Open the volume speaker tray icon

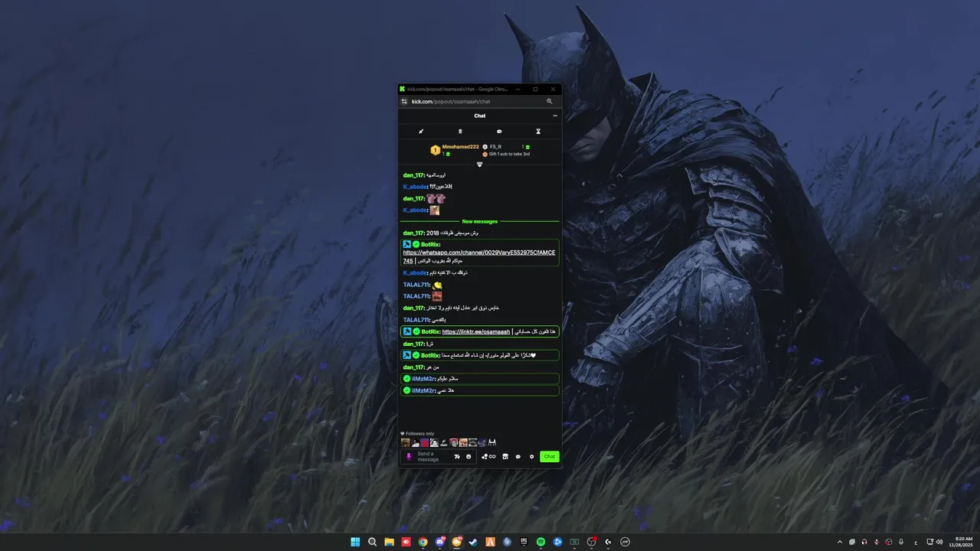[939, 542]
